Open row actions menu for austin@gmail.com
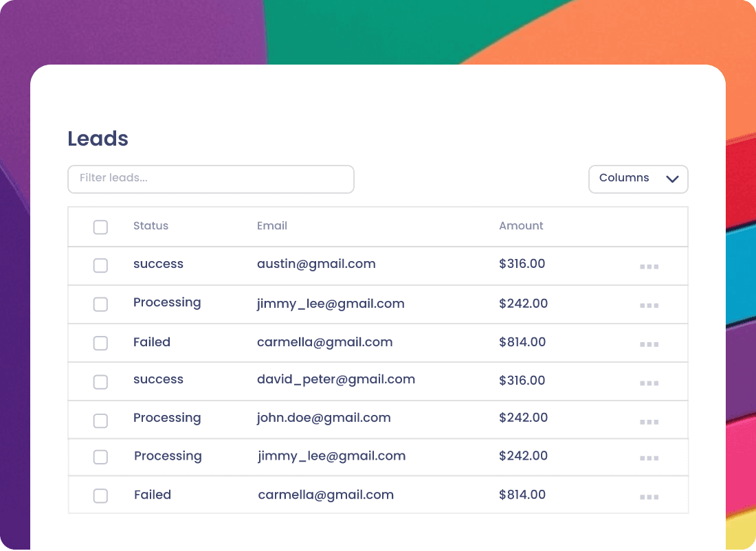 [649, 267]
